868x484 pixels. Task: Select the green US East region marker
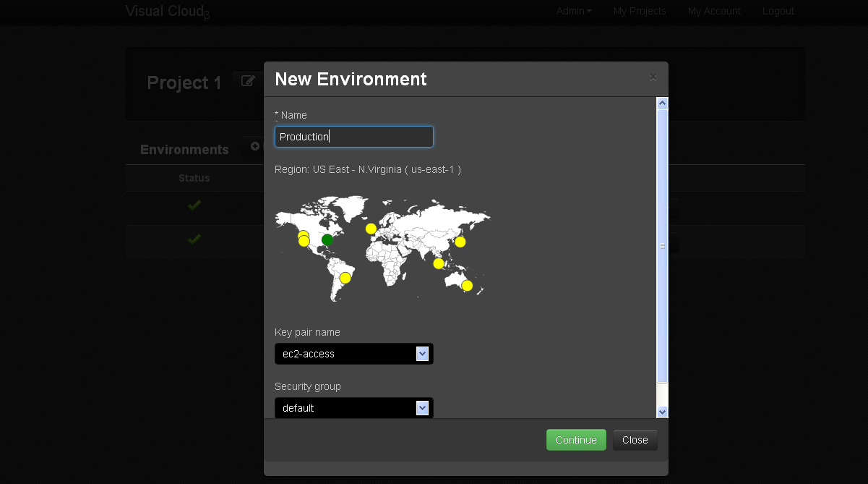point(327,239)
